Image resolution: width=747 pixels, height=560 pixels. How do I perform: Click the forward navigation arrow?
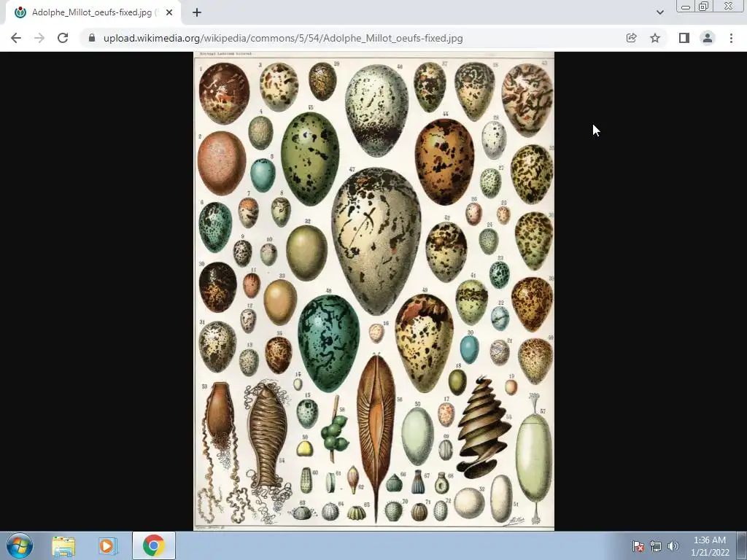click(39, 38)
